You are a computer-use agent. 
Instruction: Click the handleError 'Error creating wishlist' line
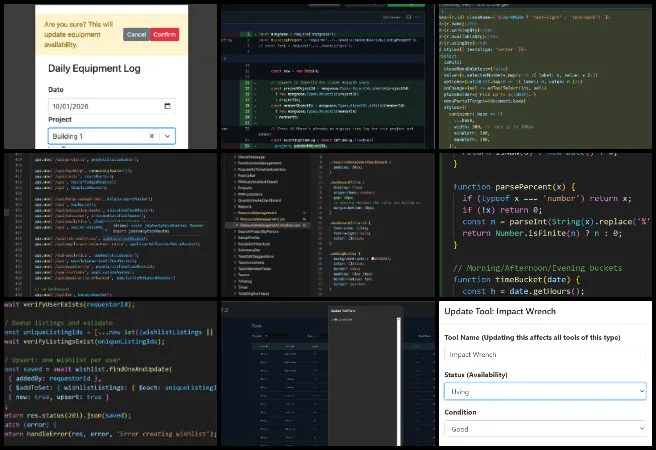110,434
